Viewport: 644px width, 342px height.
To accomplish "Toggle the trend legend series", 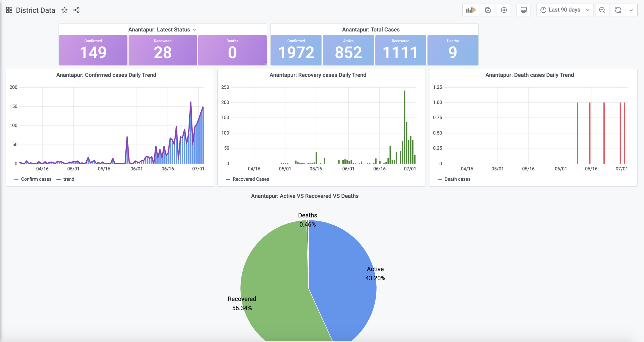I will pos(69,179).
